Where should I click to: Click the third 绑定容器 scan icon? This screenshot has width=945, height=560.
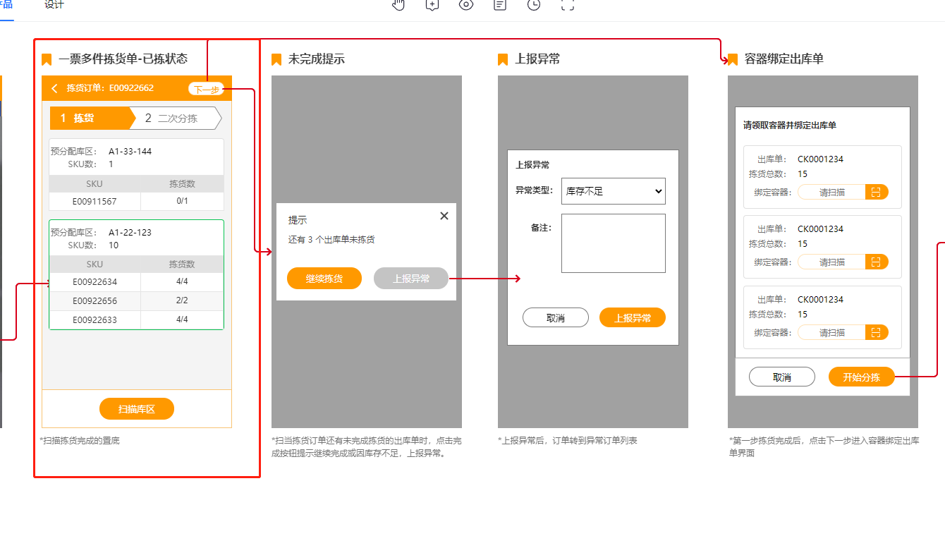tap(876, 332)
